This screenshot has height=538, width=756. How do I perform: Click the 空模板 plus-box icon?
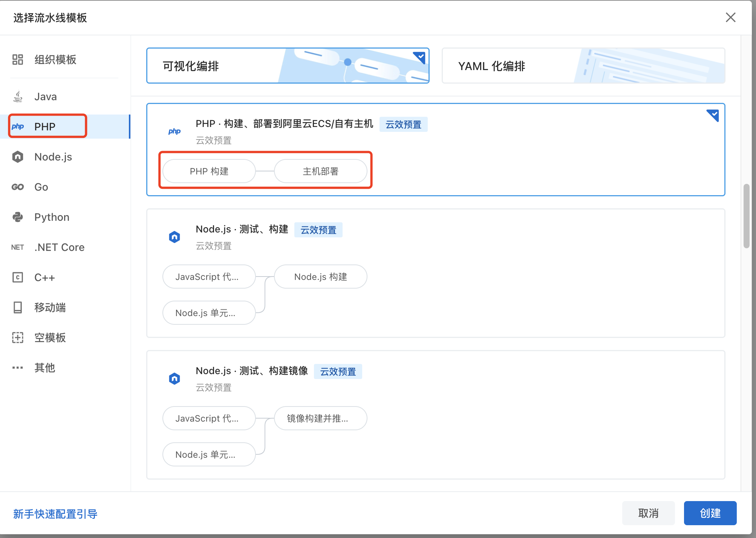coord(18,338)
